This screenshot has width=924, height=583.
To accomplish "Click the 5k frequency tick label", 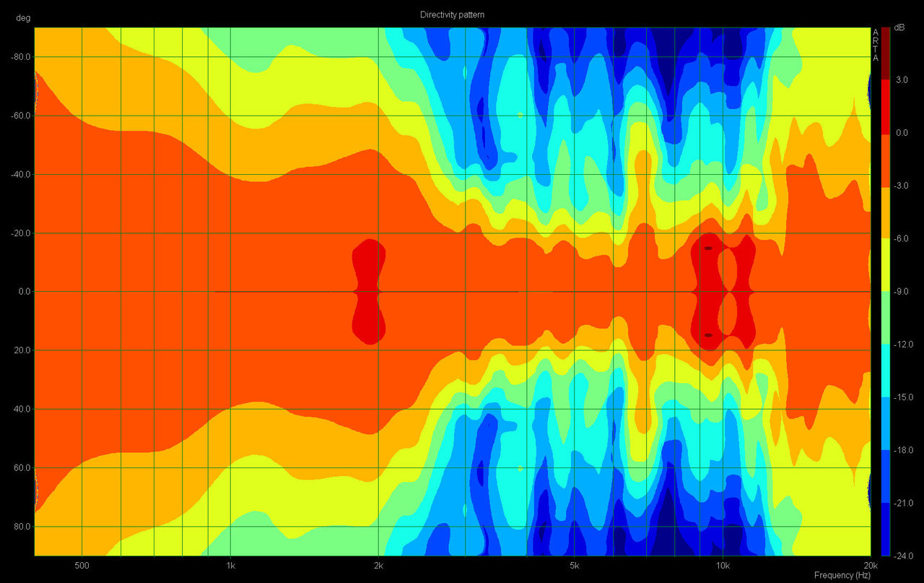I will tap(574, 565).
